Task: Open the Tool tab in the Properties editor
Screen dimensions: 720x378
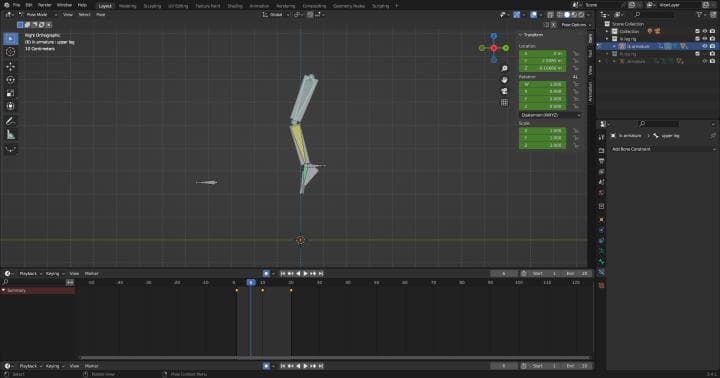Action: coord(602,137)
